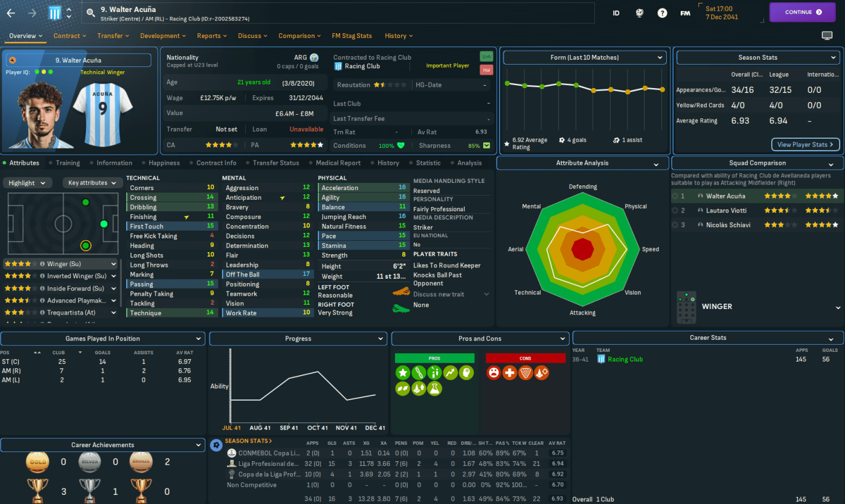845x504 pixels.
Task: Open the world globe icon
Action: point(640,13)
